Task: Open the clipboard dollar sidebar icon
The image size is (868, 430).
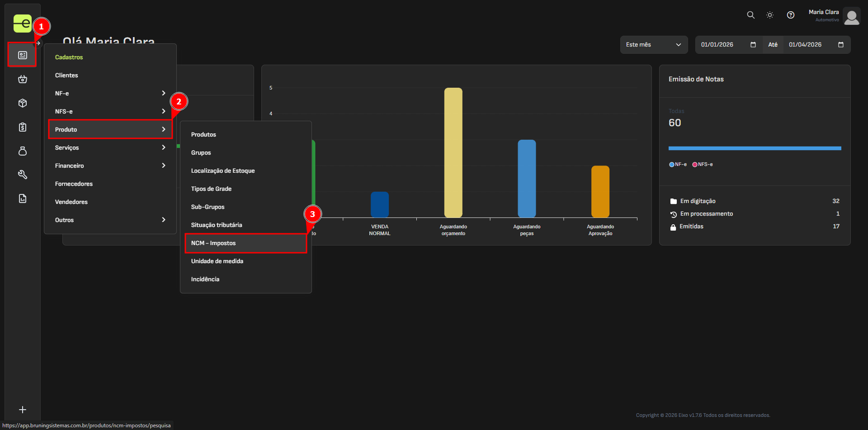Action: [22, 127]
